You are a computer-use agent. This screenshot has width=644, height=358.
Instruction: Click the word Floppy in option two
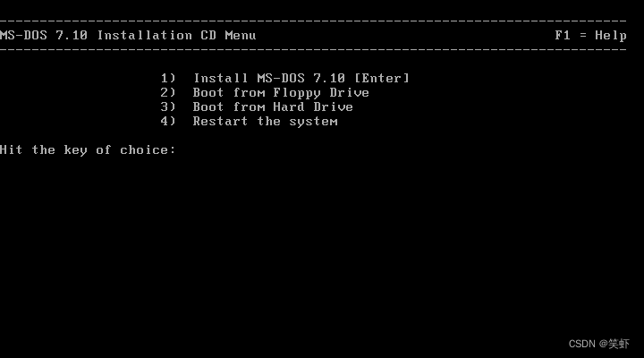[x=297, y=93]
